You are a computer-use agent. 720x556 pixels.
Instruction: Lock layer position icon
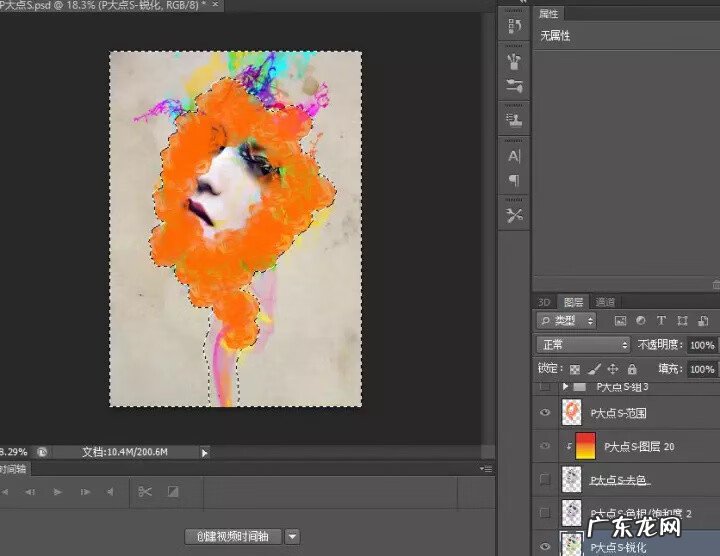(613, 369)
